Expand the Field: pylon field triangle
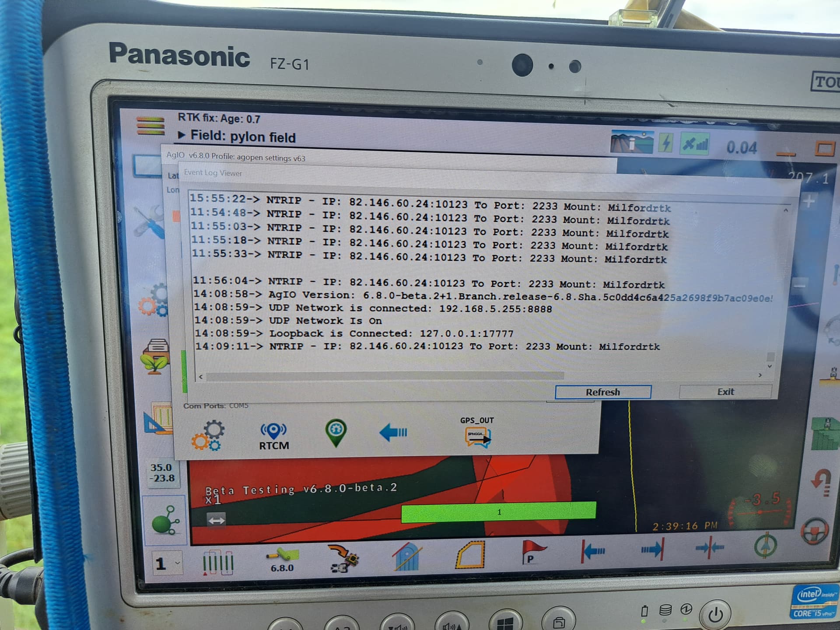The width and height of the screenshot is (840, 630). (x=182, y=135)
